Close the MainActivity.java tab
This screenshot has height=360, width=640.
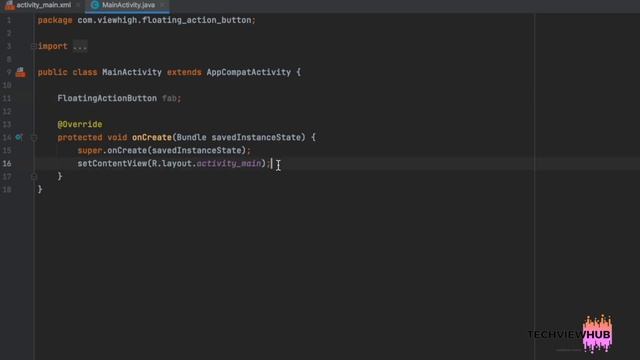tap(162, 5)
